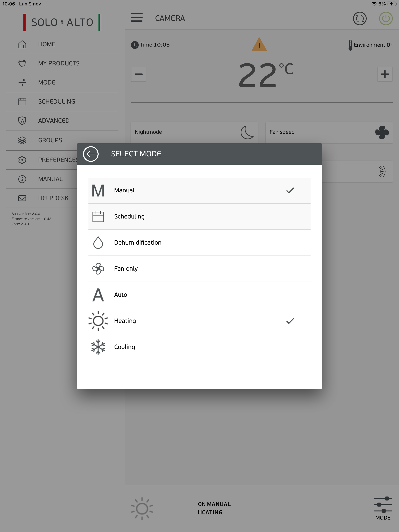
Task: Tap the Groups layers icon
Action: [22, 140]
